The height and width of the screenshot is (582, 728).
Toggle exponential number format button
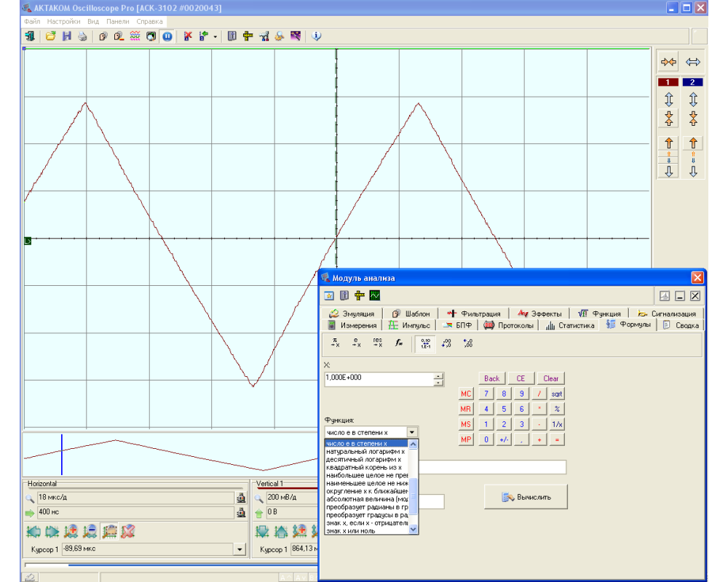click(x=427, y=343)
